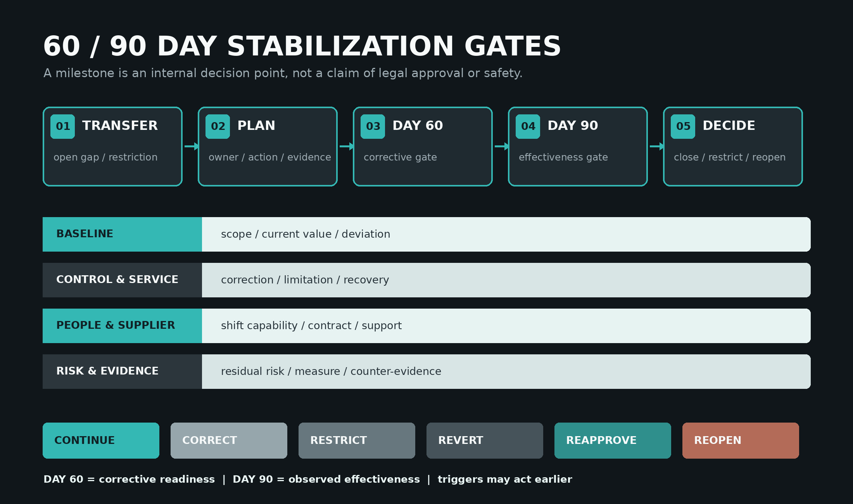The width and height of the screenshot is (853, 504).
Task: Select the REAPPROVE option
Action: [613, 440]
